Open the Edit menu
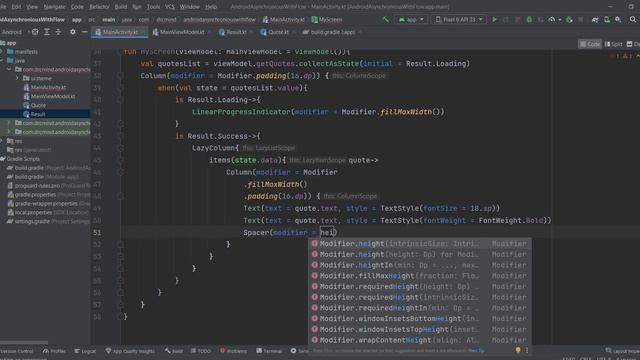This screenshot has height=360, width=640. click(16, 7)
